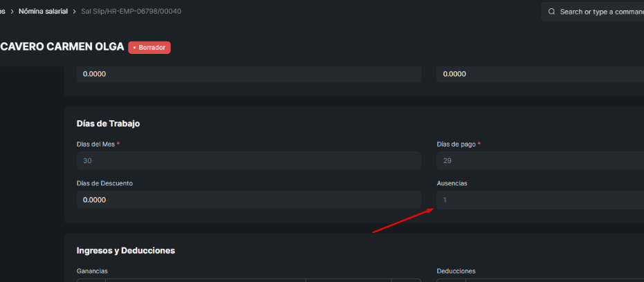Click the chevron before Nómina salarial
Screen dimensions: 644x282
pos(12,12)
